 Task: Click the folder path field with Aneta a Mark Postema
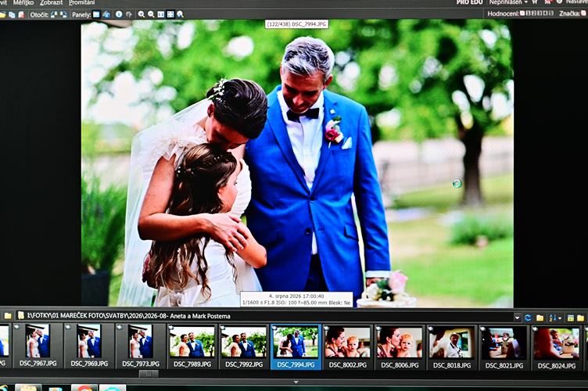click(264, 316)
